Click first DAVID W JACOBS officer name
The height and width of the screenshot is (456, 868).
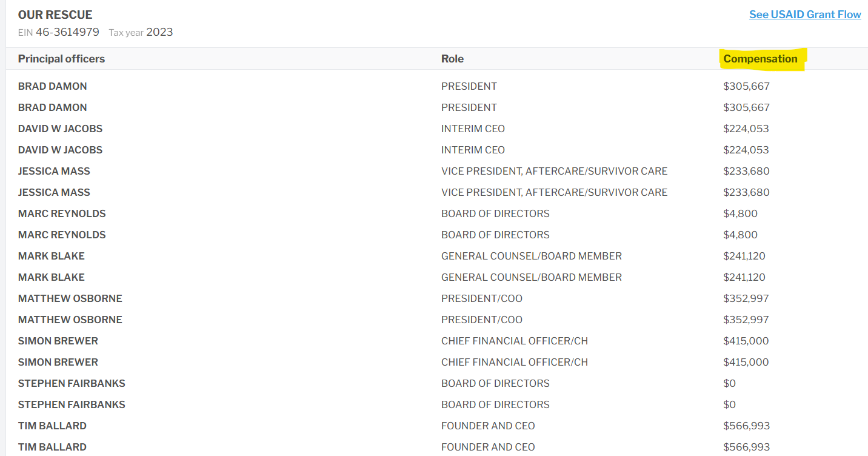pos(60,129)
